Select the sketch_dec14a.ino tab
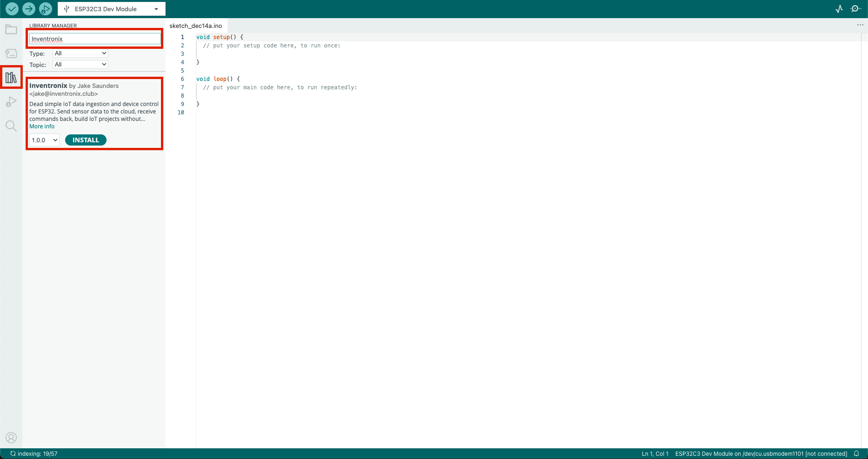 tap(196, 26)
